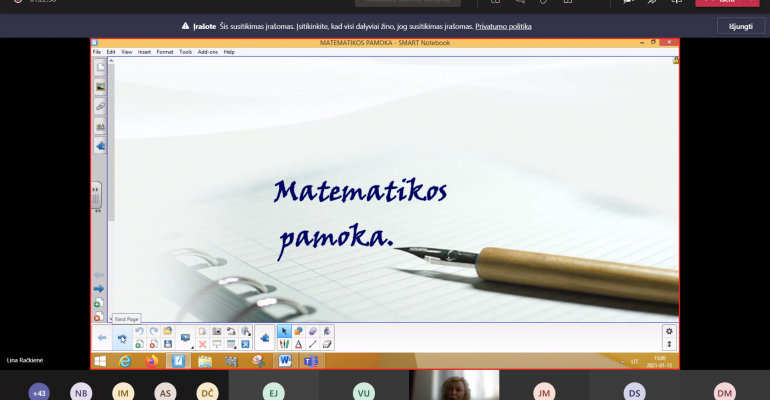Click the red X delete icon
This screenshot has width=770, height=400.
coord(202,344)
